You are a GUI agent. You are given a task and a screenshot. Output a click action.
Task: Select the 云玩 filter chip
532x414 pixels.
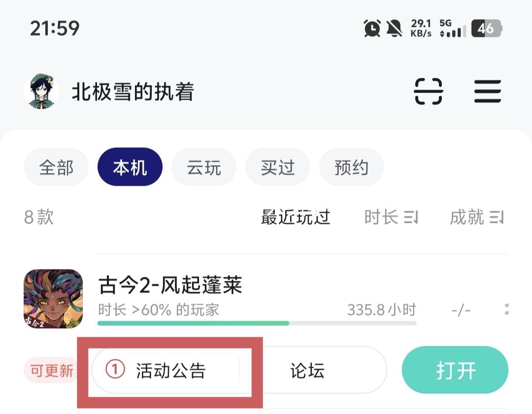coord(203,168)
